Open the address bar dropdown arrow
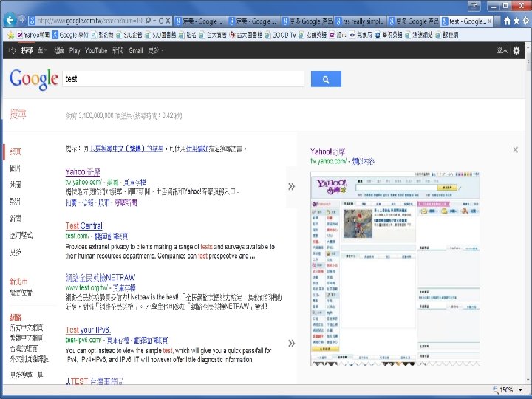532x399 pixels. pyautogui.click(x=154, y=21)
